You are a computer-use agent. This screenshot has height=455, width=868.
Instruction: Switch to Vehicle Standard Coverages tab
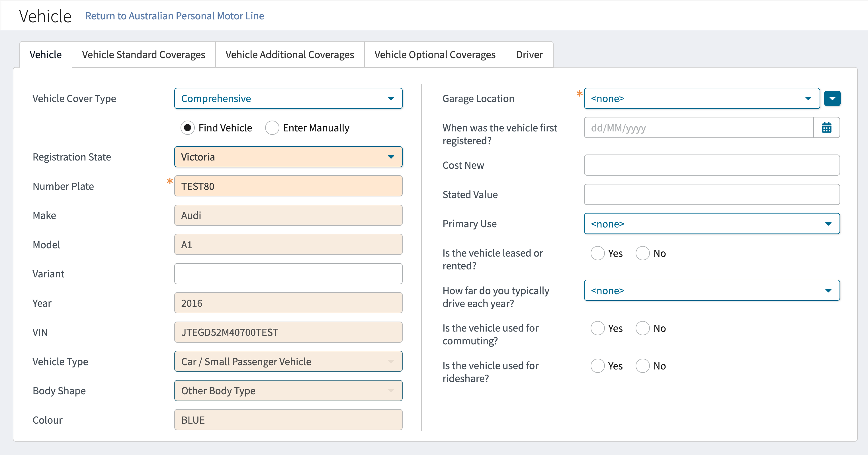pos(144,55)
